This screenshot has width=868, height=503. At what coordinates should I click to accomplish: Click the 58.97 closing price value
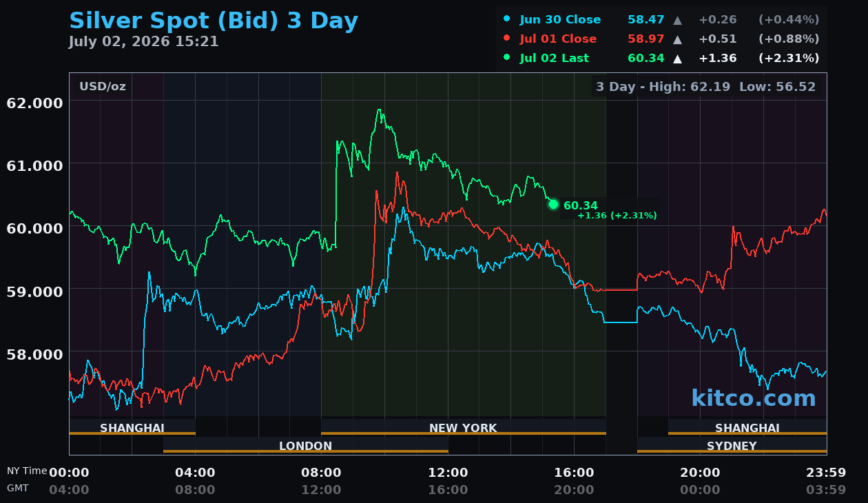point(645,39)
